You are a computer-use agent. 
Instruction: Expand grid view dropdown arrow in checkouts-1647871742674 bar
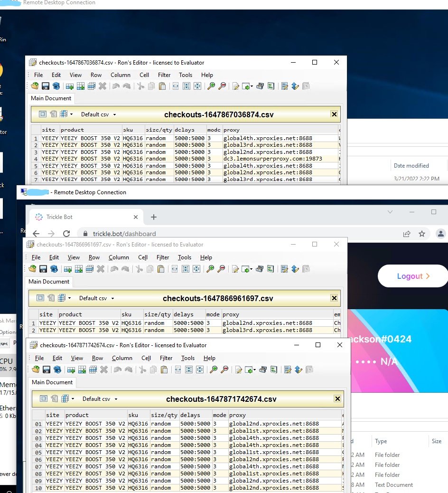[73, 398]
